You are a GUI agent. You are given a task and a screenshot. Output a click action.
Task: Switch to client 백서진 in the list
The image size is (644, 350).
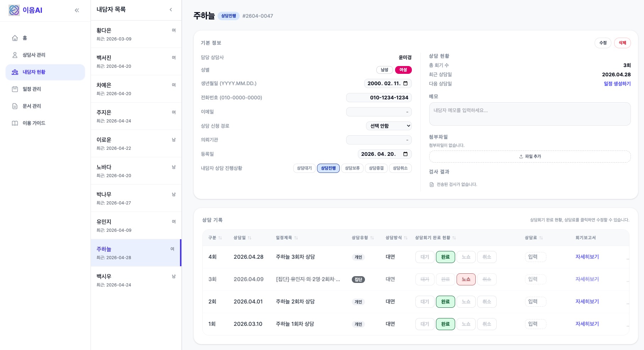point(136,61)
